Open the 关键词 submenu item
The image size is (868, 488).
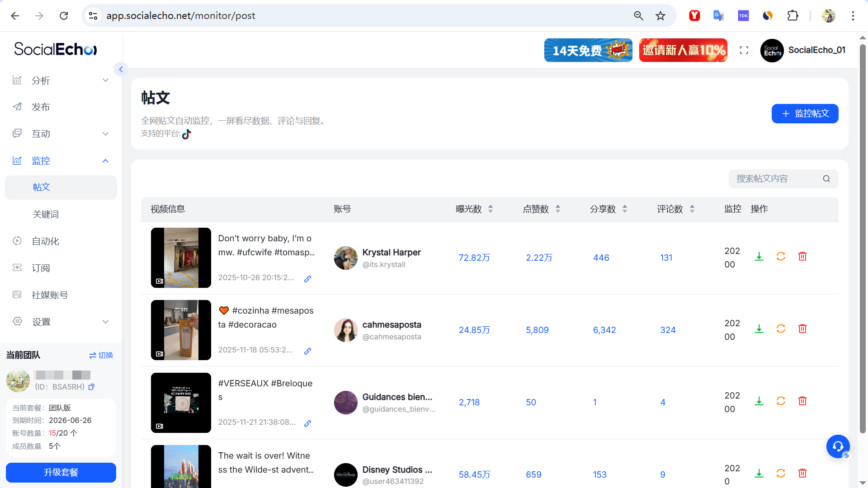pyautogui.click(x=46, y=214)
